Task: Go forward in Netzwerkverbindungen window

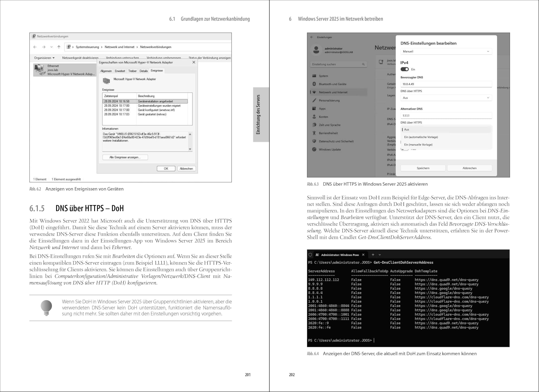Action: pos(44,47)
